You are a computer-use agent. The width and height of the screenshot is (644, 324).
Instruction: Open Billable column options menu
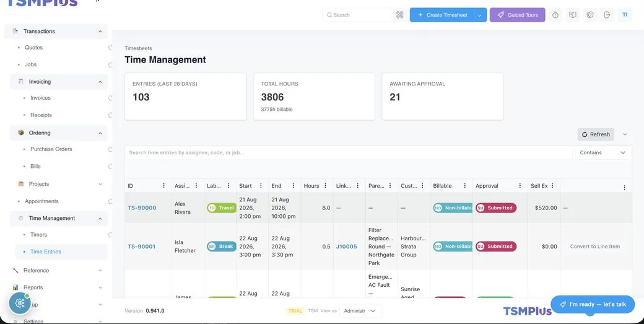tap(465, 186)
